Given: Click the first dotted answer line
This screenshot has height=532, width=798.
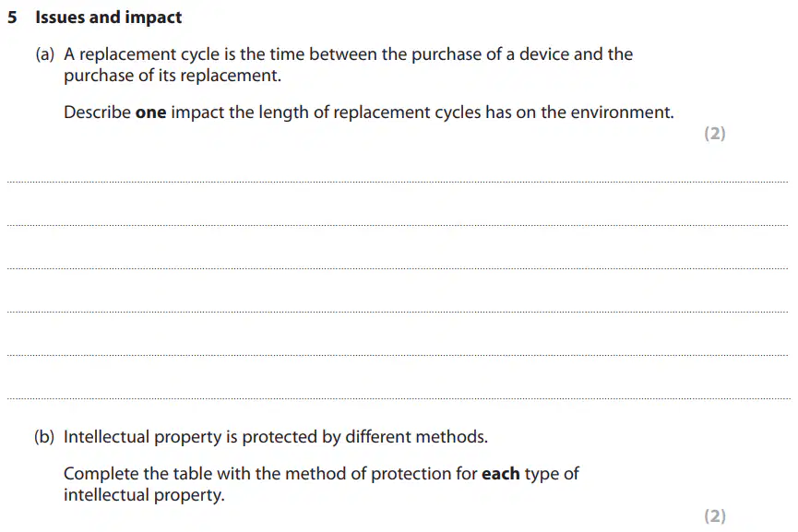Looking at the screenshot, I should tap(398, 182).
